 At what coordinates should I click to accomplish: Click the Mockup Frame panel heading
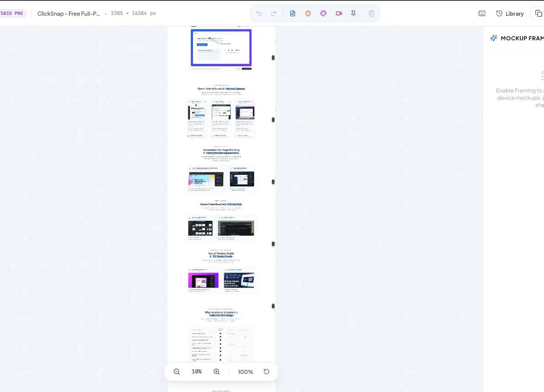coord(522,38)
